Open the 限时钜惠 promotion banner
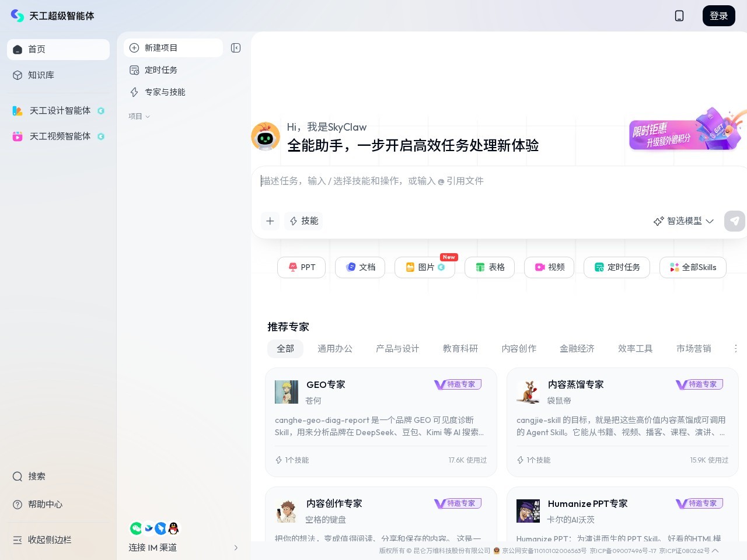The width and height of the screenshot is (747, 560). (x=687, y=129)
